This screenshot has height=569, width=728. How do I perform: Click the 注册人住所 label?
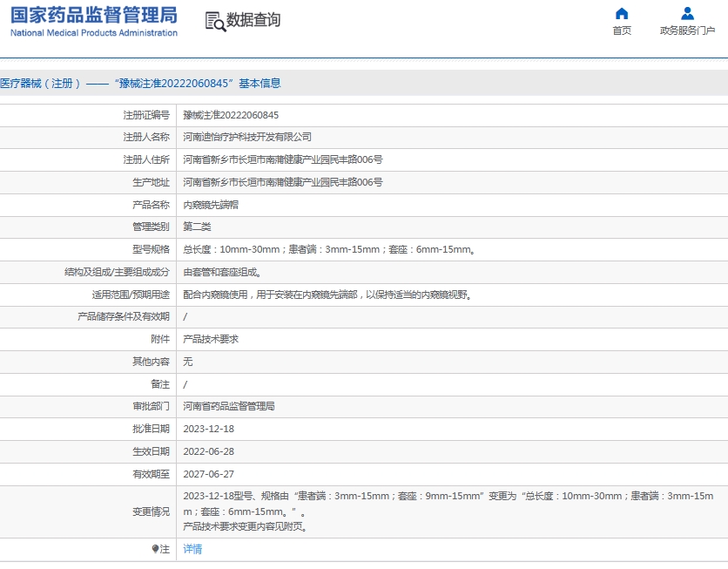click(x=146, y=159)
